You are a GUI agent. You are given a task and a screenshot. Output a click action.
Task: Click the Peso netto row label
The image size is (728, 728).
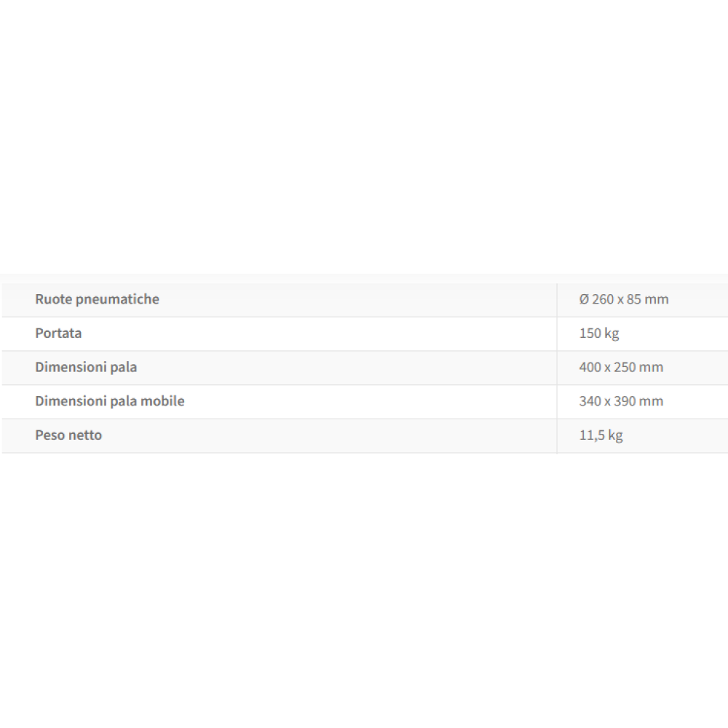coord(68,435)
